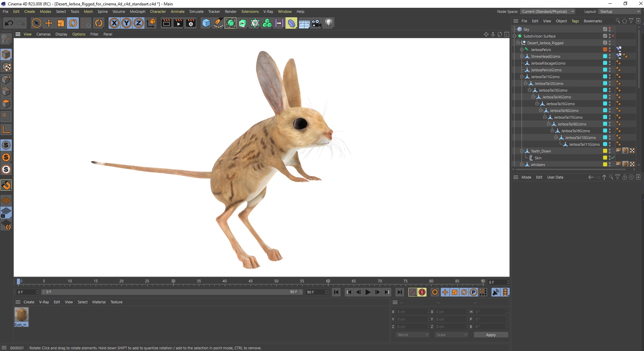Collapse the Desert_Jerboa_Rigged hierarchy
Image resolution: width=644 pixels, height=351 pixels.
518,43
